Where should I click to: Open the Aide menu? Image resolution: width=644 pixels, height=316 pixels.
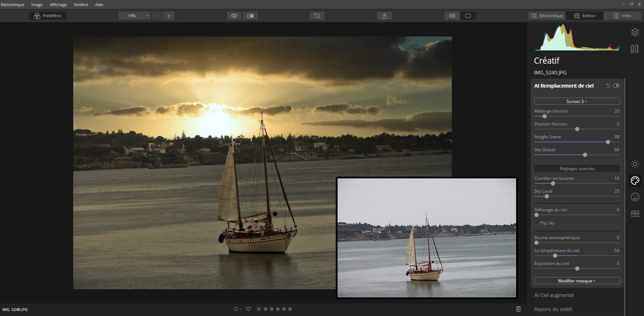tap(99, 5)
